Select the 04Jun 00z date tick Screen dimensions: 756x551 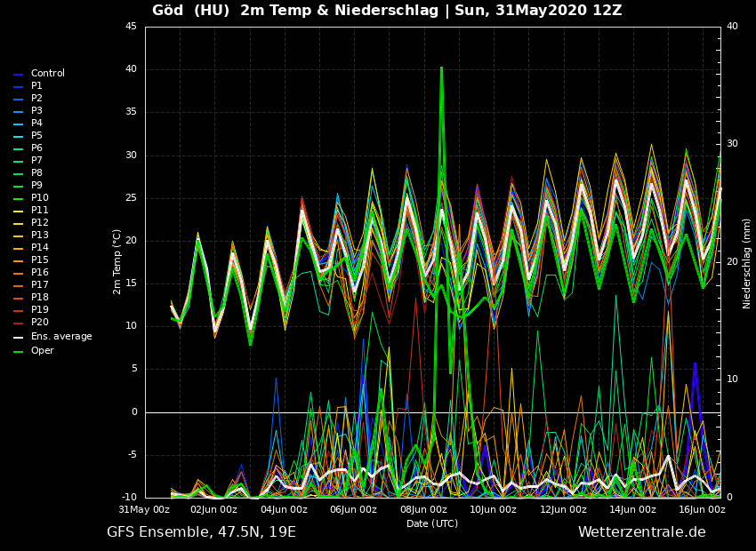284,510
